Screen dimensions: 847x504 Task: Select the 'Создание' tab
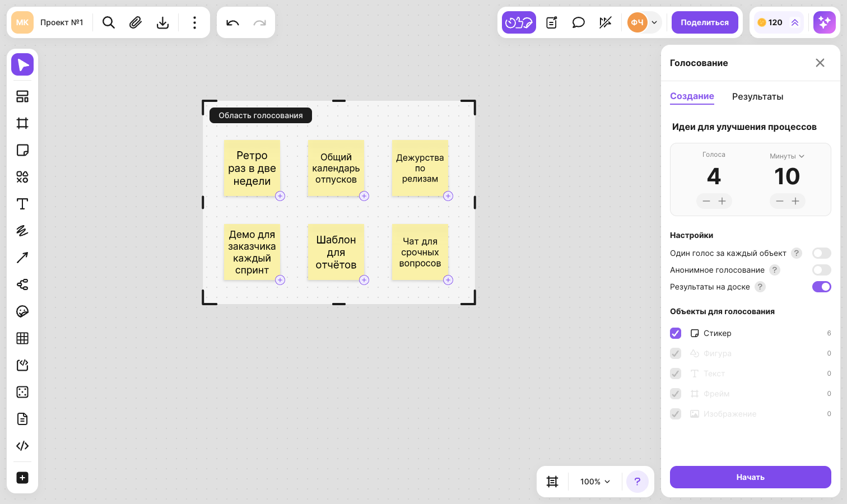click(692, 96)
